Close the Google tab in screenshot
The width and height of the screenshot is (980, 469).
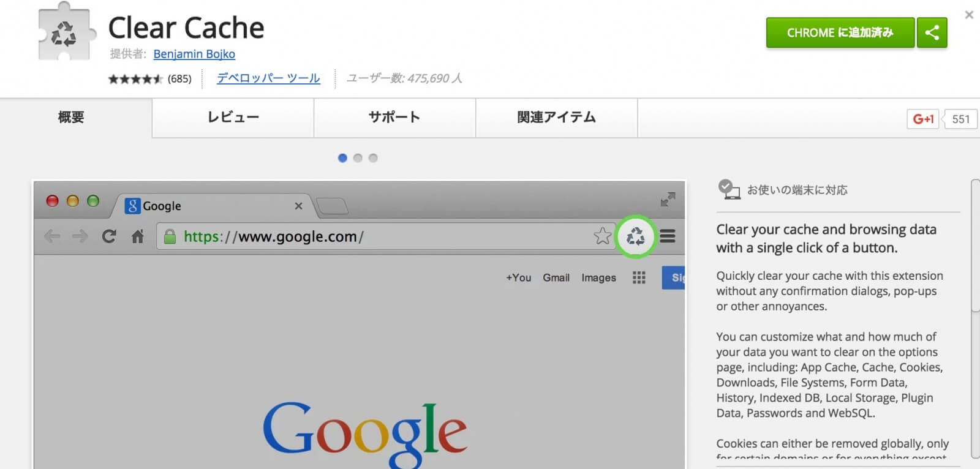(x=298, y=206)
